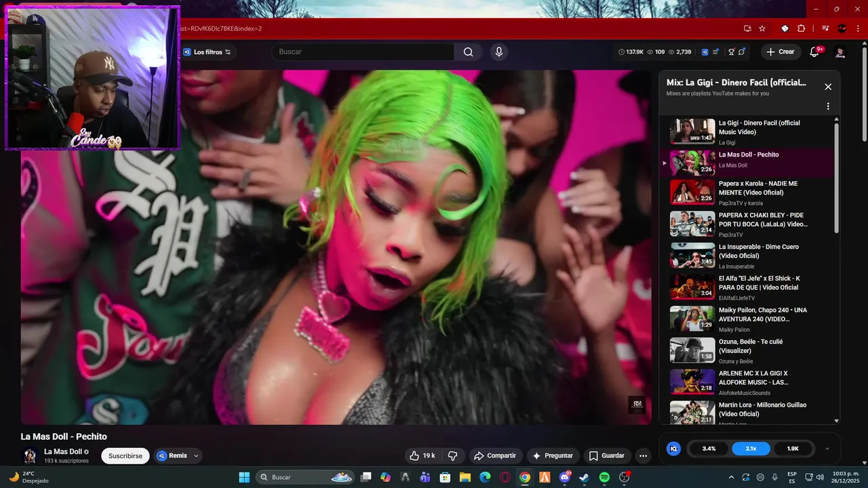The image size is (868, 488).
Task: Activate voice search microphone
Action: [x=499, y=52]
